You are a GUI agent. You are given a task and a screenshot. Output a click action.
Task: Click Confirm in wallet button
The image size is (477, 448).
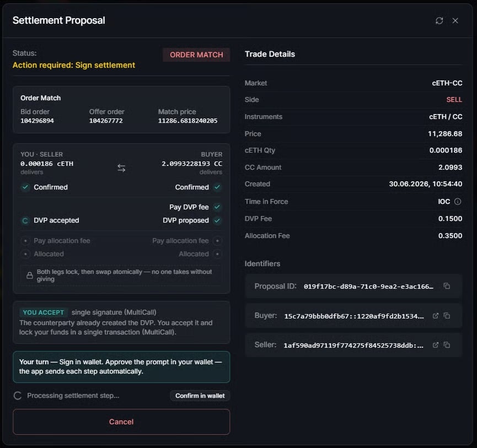(200, 396)
